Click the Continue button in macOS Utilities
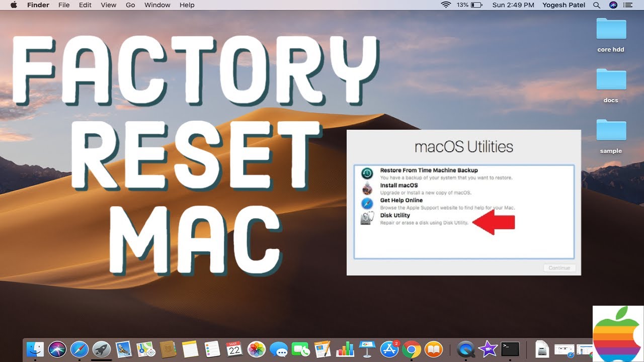The width and height of the screenshot is (644, 362). click(559, 268)
